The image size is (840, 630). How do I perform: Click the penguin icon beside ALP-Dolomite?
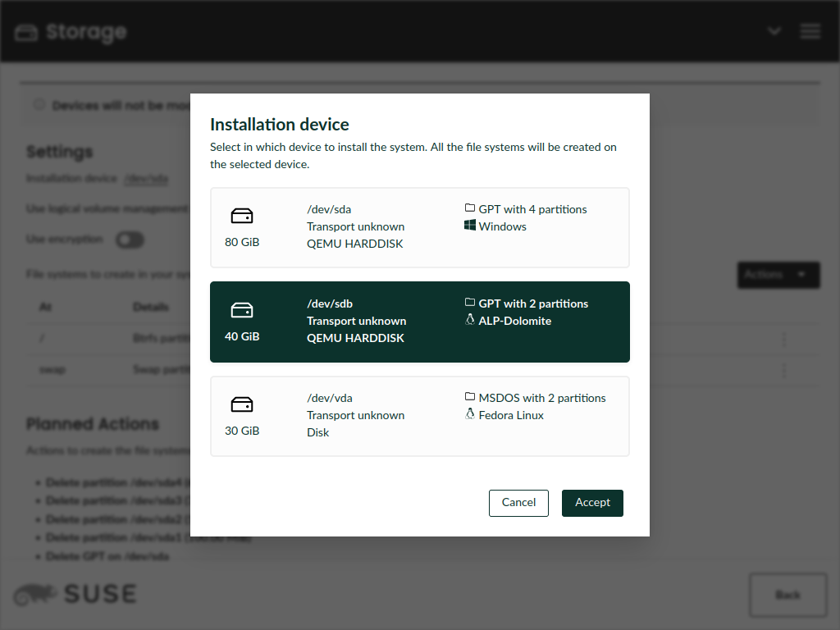pos(470,320)
